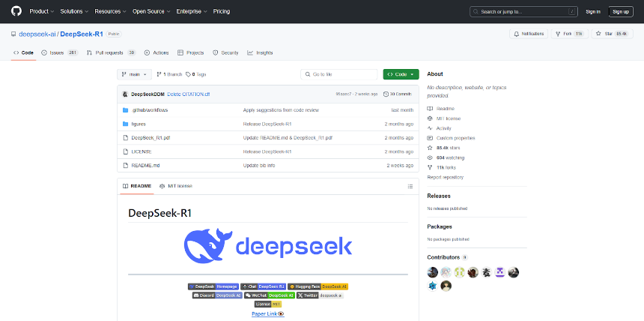The image size is (644, 321).
Task: Open the Security tab
Action: point(225,52)
